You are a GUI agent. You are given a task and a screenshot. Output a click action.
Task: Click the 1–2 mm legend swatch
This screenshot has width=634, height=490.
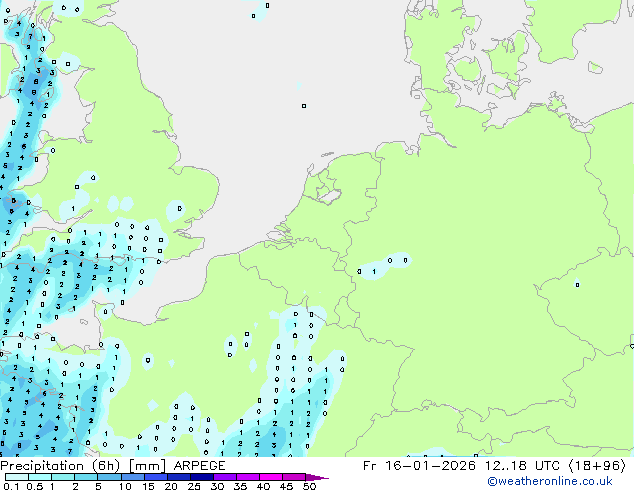[63, 477]
